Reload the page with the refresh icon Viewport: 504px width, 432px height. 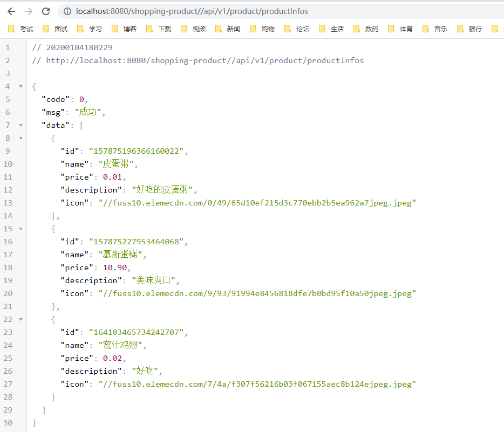pyautogui.click(x=46, y=11)
